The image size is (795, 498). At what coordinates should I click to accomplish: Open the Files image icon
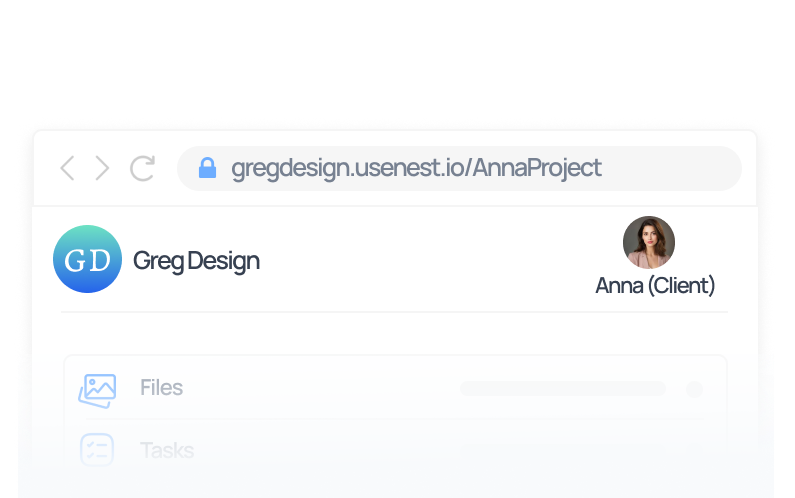(x=98, y=389)
